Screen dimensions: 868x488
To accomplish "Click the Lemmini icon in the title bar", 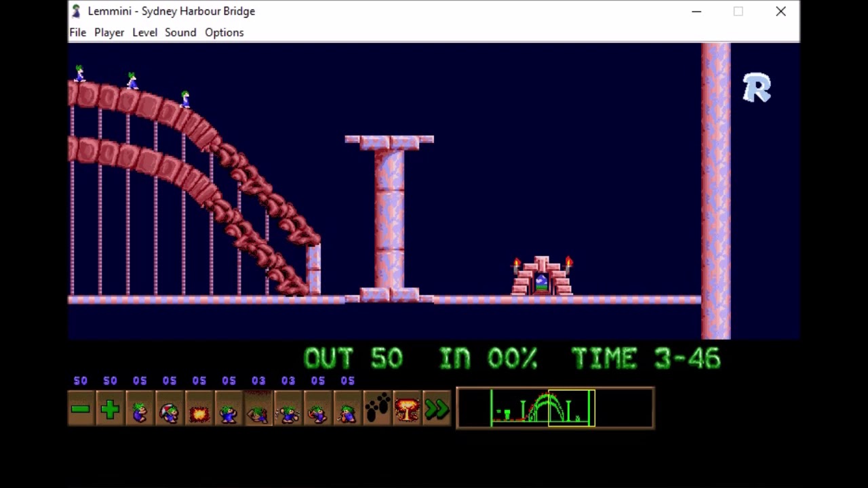I will pyautogui.click(x=77, y=12).
